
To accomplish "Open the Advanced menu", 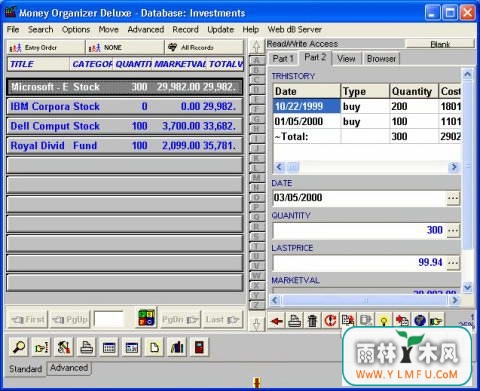I will (146, 29).
